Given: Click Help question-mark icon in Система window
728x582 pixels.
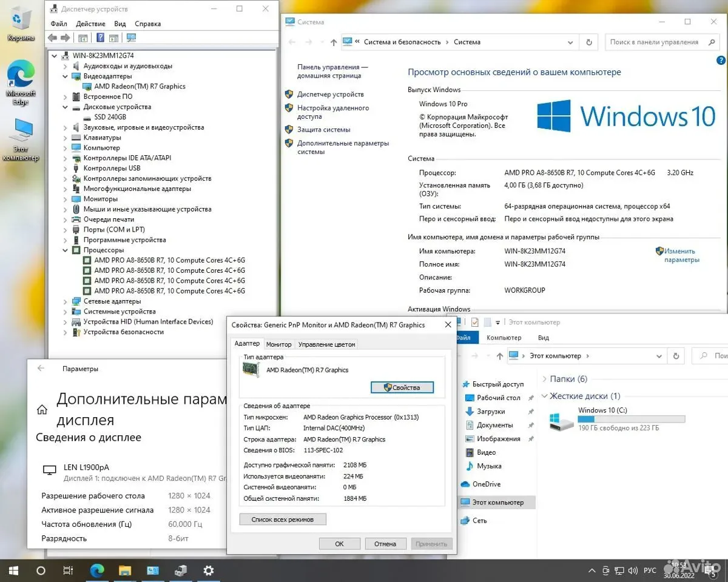Looking at the screenshot, I should pos(721,61).
